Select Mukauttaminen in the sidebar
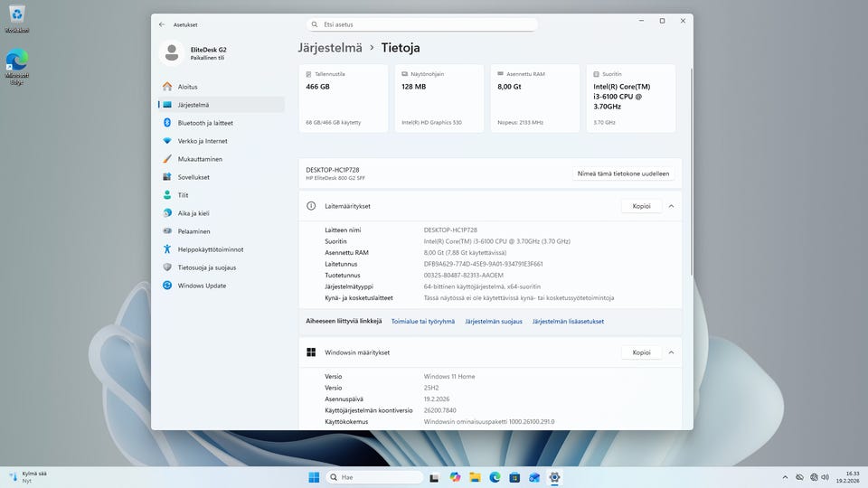 (199, 159)
